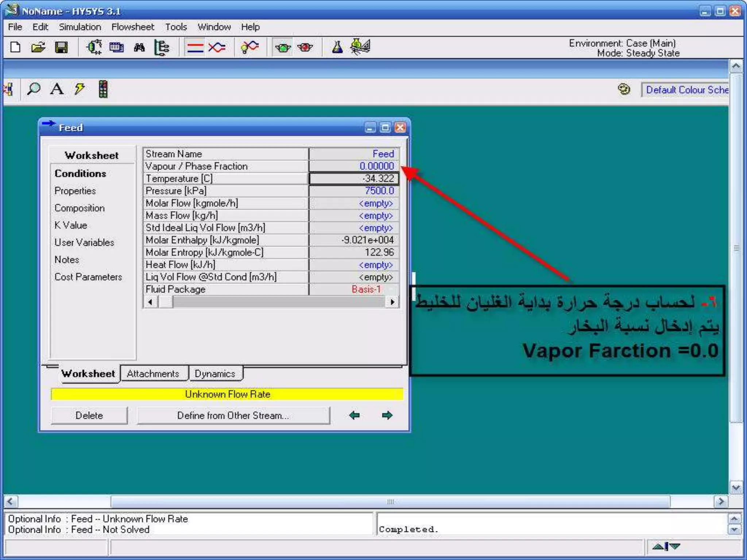The width and height of the screenshot is (747, 560).
Task: Select Composition in Worksheet list
Action: click(x=80, y=208)
